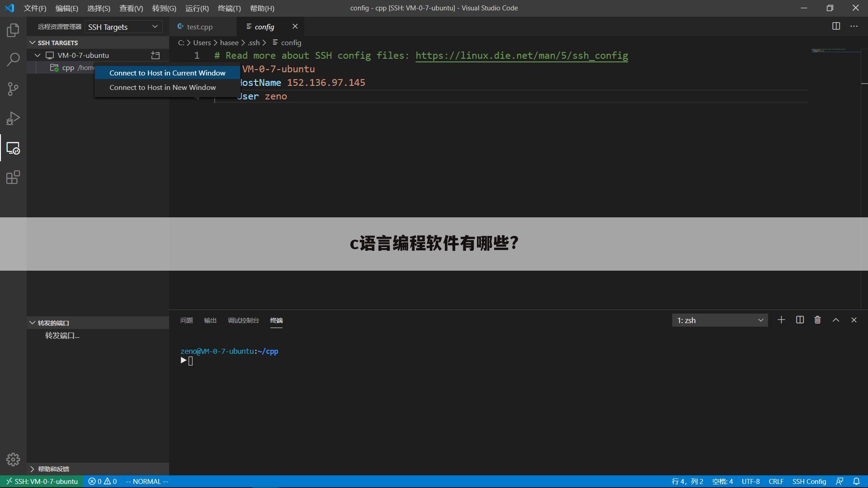Close the config editor tab
Screen dimensions: 868x488
point(295,27)
